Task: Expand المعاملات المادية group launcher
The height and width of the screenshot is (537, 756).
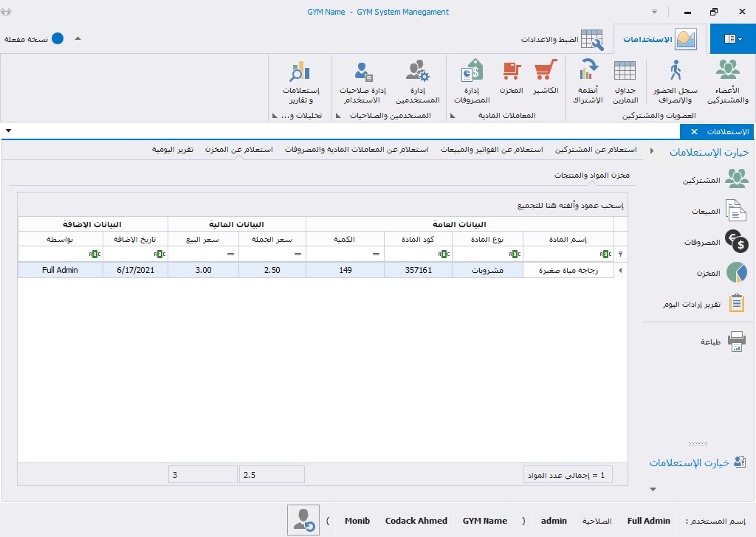Action: click(x=453, y=116)
